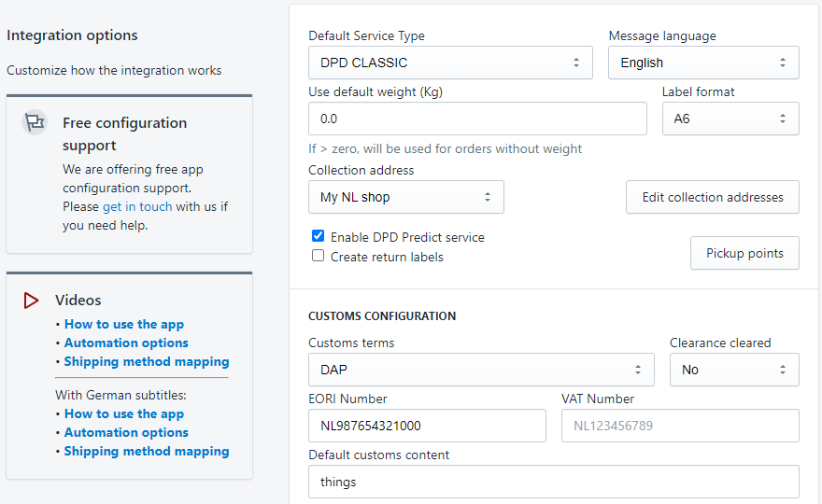The height and width of the screenshot is (504, 822).
Task: Focus the Default customs content field
Action: 554,482
